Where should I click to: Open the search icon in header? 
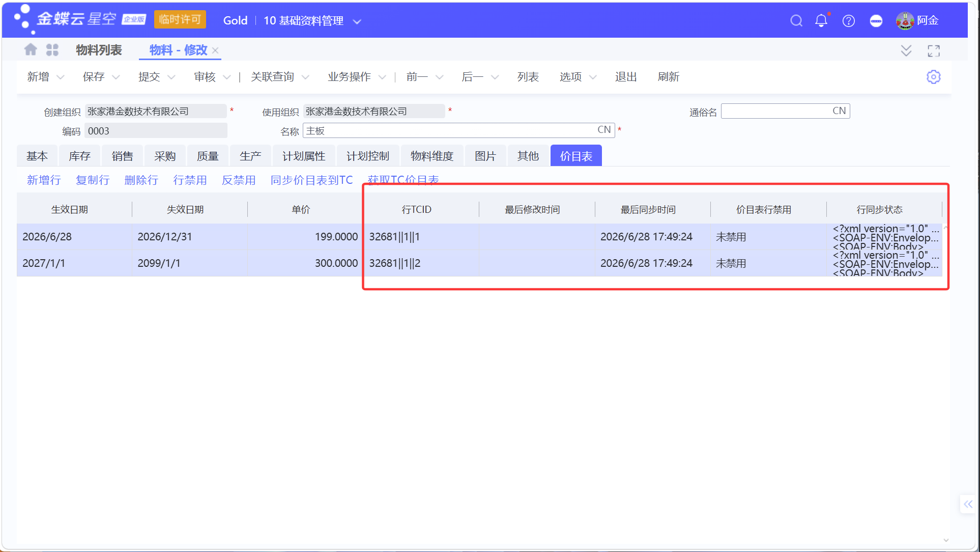click(x=796, y=21)
